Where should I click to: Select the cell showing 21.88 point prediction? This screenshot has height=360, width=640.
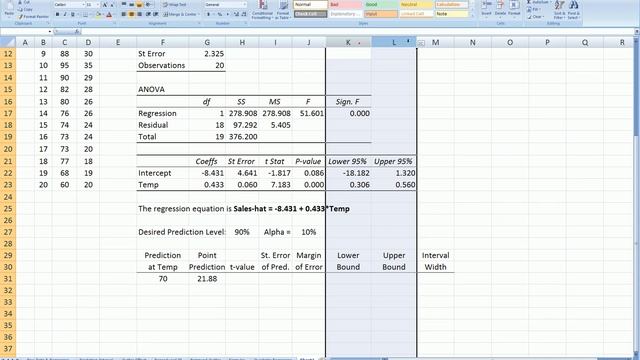pyautogui.click(x=207, y=279)
